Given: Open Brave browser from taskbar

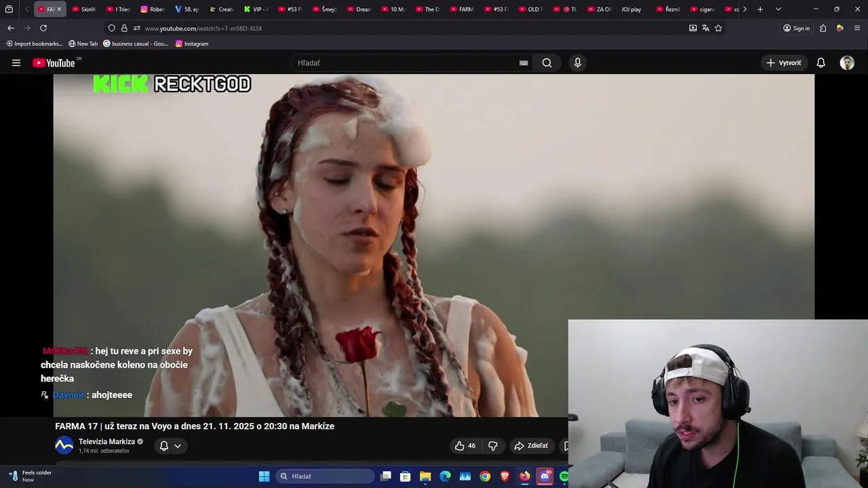Looking at the screenshot, I should click(x=505, y=476).
